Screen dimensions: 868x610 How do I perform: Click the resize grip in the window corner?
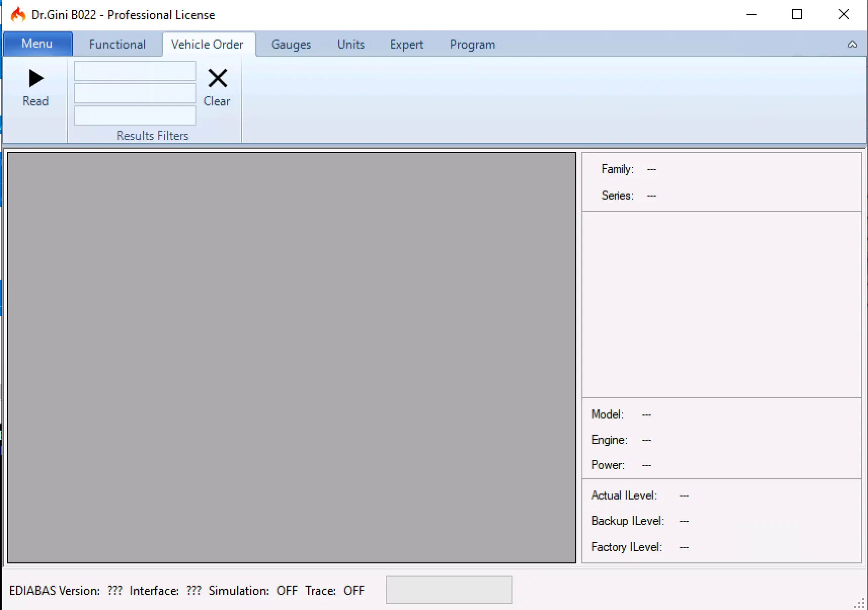coord(859,603)
